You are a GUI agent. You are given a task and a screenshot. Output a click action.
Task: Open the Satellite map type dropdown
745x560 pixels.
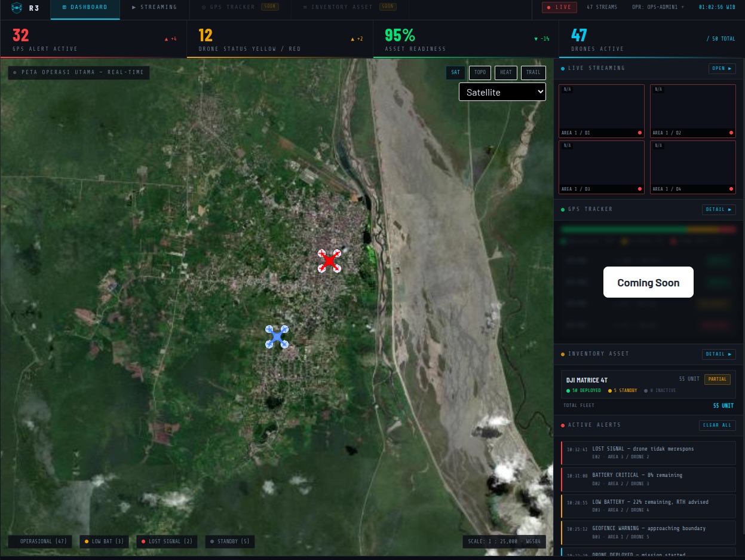pyautogui.click(x=502, y=92)
